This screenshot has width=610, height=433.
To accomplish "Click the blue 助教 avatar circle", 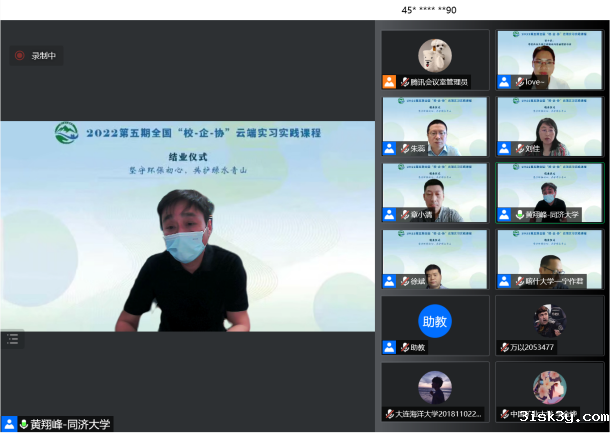I will [x=434, y=320].
